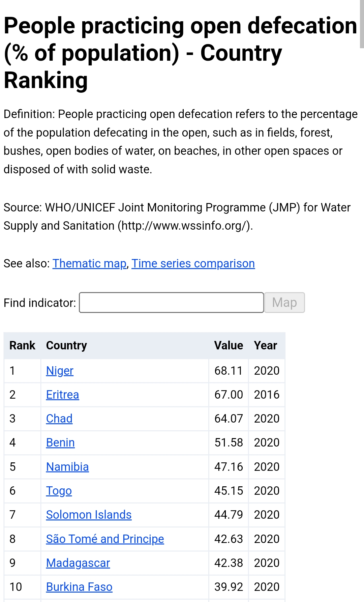Screen dimensions: 364x602
Task: Click the Rank column header
Action: tap(22, 345)
